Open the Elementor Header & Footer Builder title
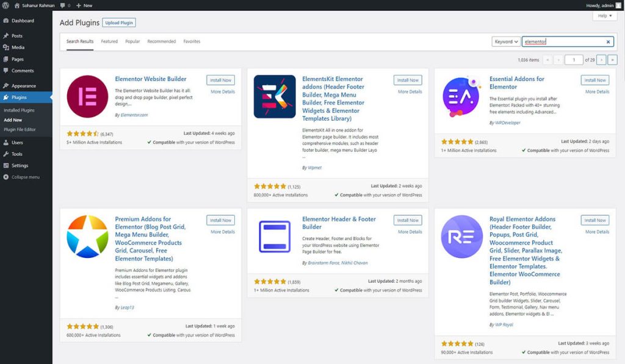 click(339, 223)
